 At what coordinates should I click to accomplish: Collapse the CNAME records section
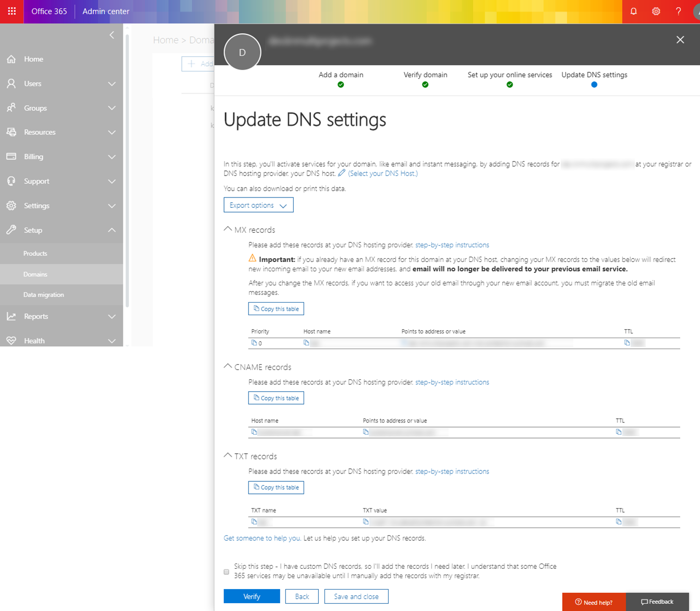coord(228,367)
